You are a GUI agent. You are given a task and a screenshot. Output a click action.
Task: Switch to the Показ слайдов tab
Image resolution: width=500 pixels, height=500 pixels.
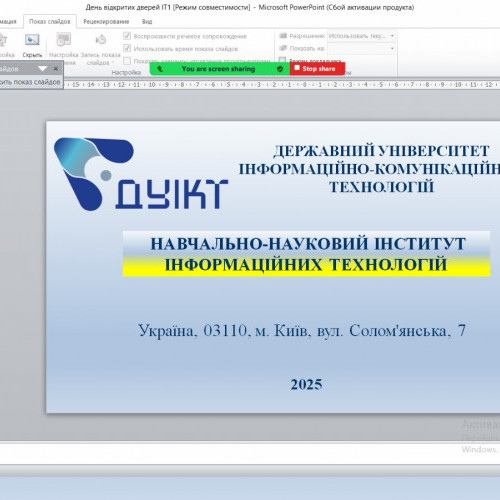pos(50,21)
